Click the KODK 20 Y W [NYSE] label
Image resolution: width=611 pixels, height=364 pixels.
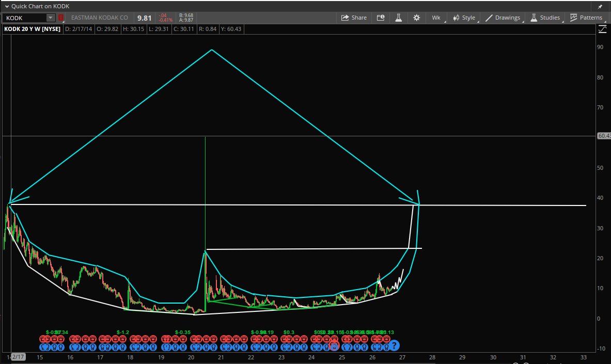pos(33,29)
